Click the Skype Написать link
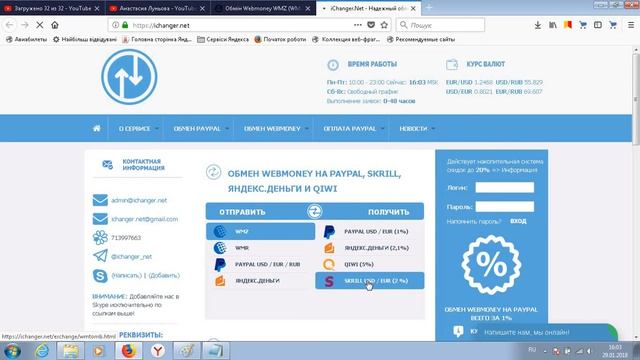This screenshot has width=640, height=360. (127, 276)
